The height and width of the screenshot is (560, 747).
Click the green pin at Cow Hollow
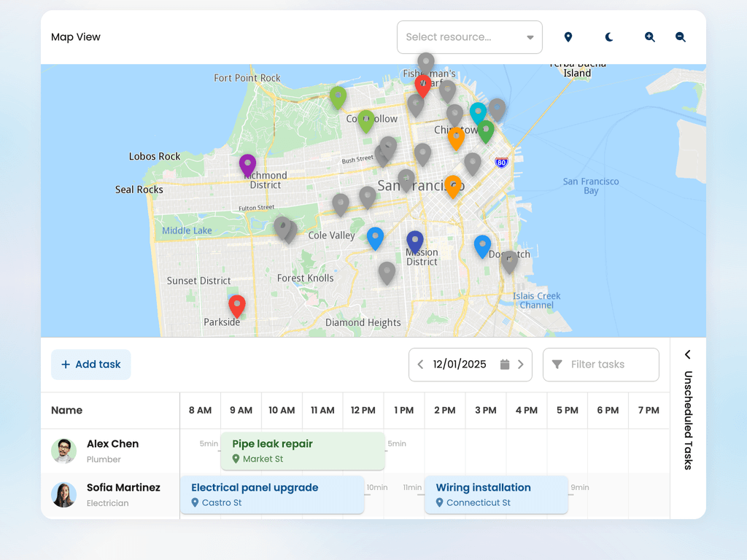point(366,122)
